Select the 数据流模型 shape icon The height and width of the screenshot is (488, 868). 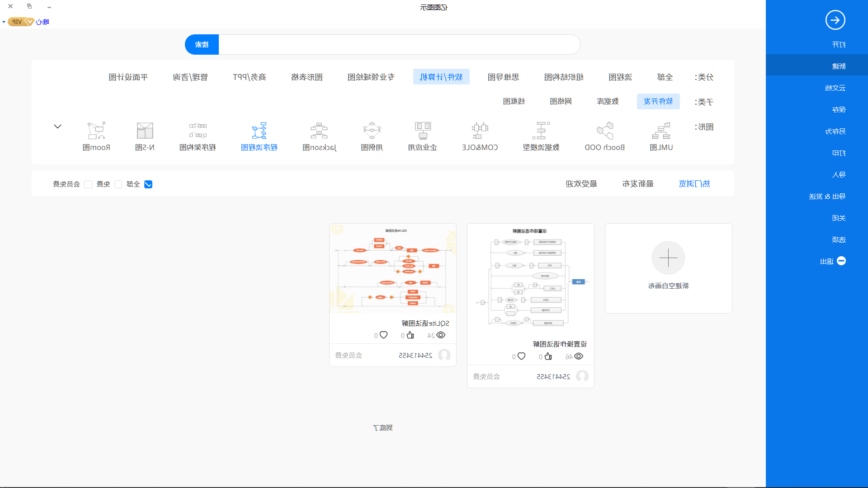541,131
